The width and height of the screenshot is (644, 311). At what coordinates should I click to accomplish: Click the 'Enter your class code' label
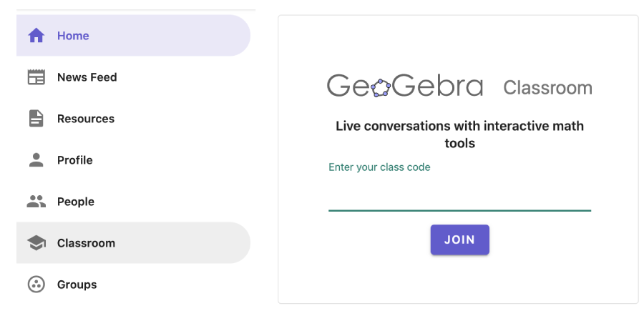379,167
